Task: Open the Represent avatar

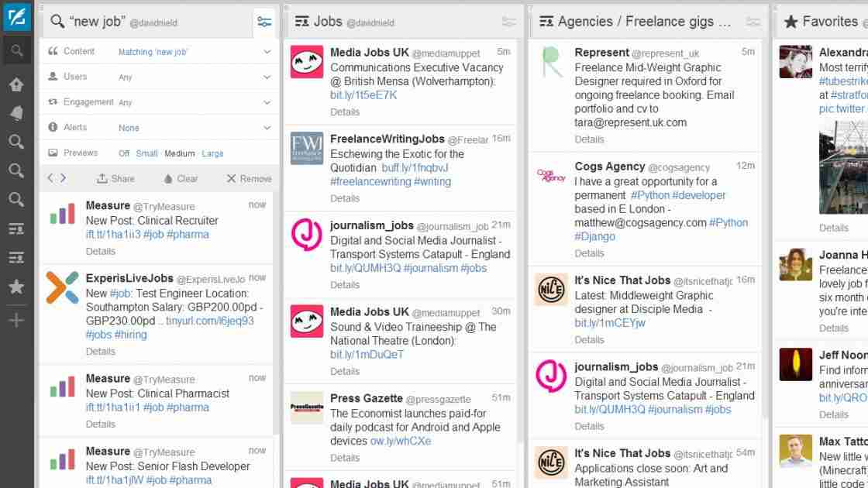Action: pos(551,62)
